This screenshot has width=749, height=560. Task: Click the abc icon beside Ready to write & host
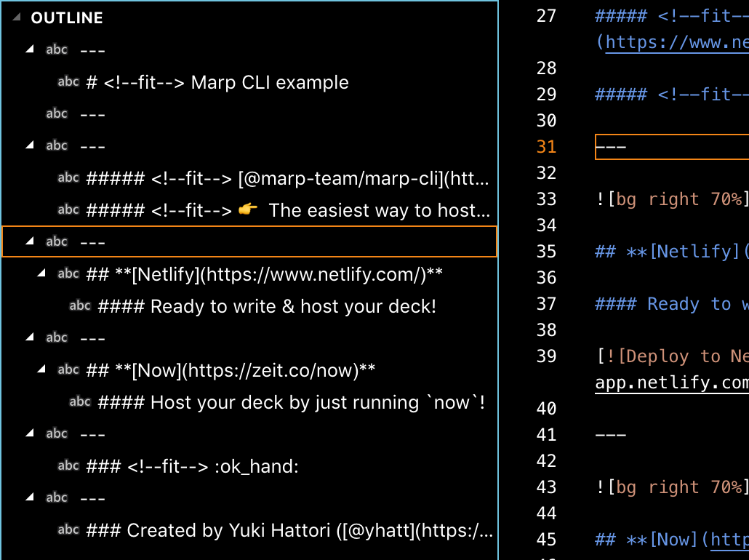tap(80, 305)
